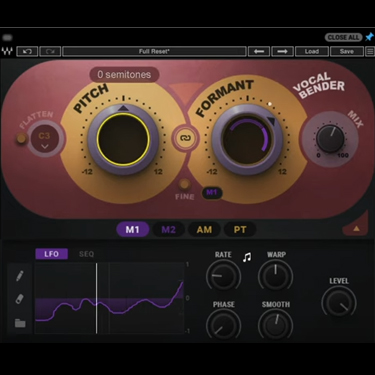
Task: Click the Level knob
Action: tap(339, 303)
